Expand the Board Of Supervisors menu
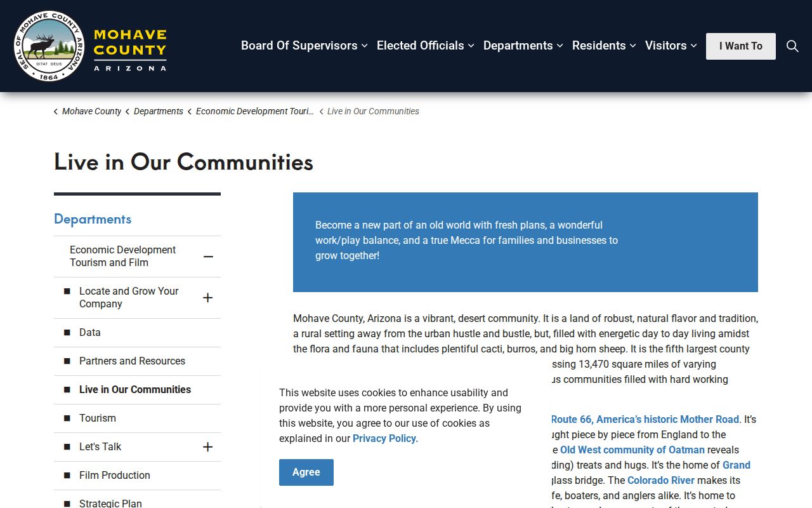Image resolution: width=812 pixels, height=508 pixels. (x=304, y=46)
